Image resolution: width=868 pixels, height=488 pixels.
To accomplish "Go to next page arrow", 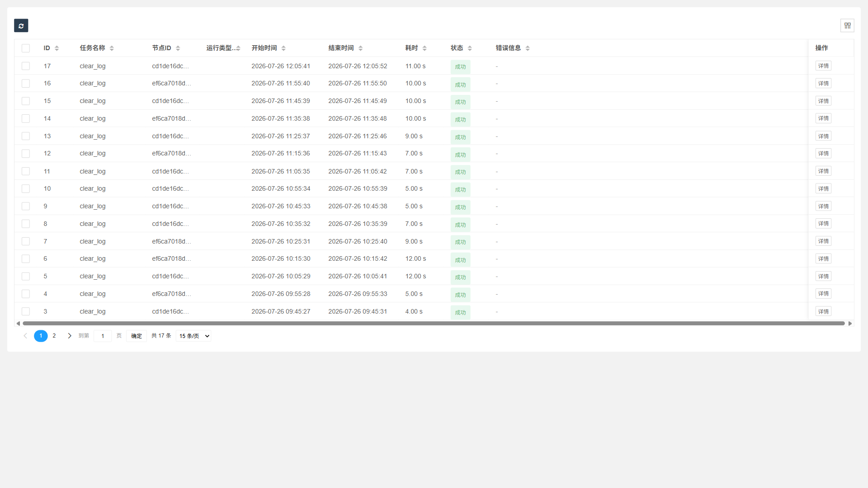I will tap(70, 336).
